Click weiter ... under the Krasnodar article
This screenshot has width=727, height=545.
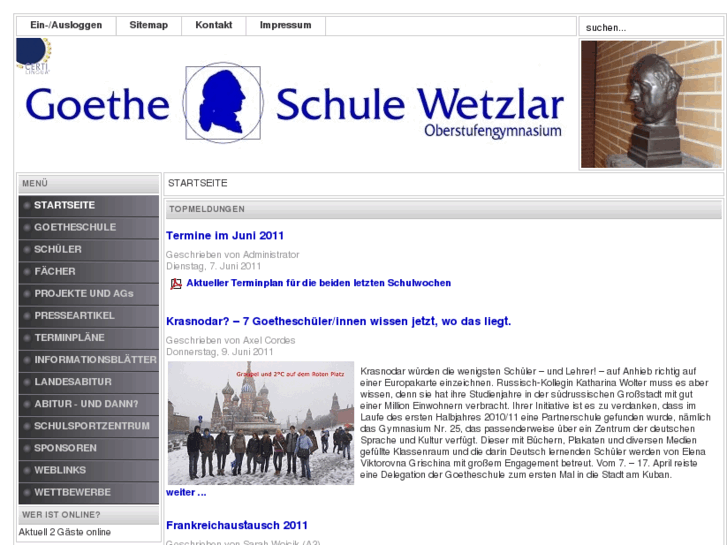pos(186,493)
